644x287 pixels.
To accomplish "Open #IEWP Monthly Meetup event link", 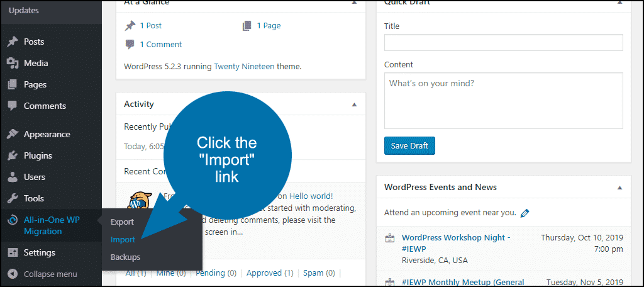I will point(463,282).
